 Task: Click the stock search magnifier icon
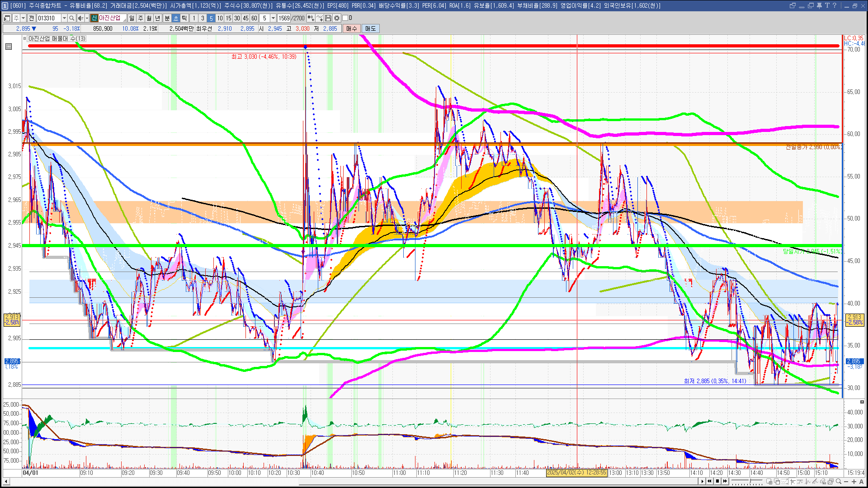pos(72,18)
